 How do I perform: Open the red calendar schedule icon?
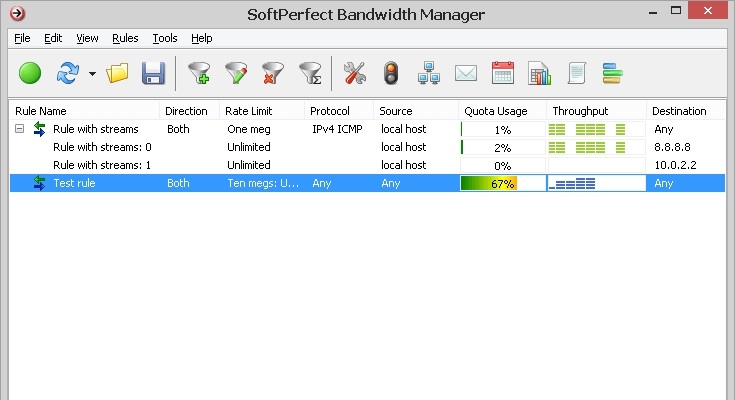[502, 74]
